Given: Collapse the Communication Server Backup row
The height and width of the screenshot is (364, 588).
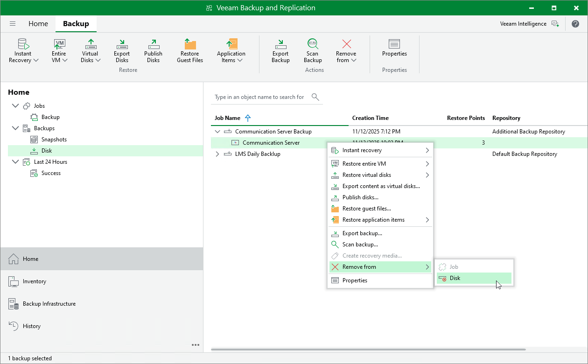Looking at the screenshot, I should pyautogui.click(x=217, y=132).
